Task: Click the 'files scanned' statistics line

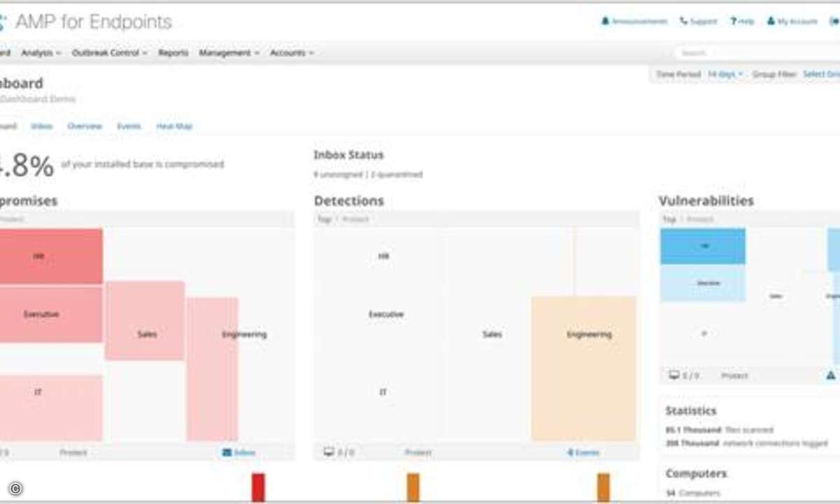Action: (720, 430)
